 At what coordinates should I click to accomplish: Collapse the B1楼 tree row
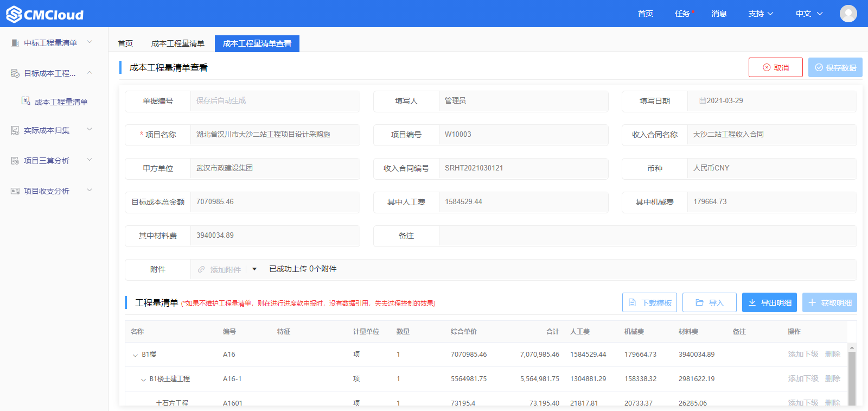[x=135, y=355]
